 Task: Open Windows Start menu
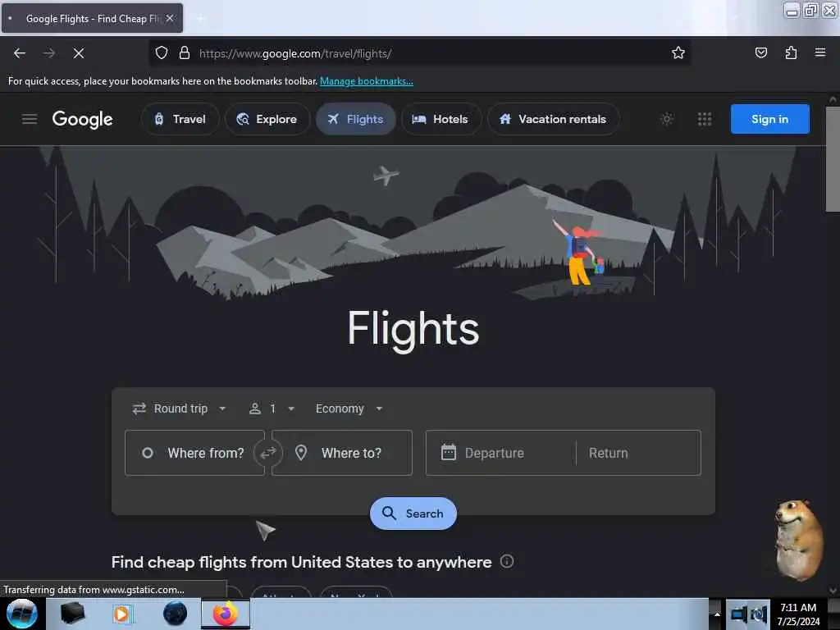click(21, 614)
